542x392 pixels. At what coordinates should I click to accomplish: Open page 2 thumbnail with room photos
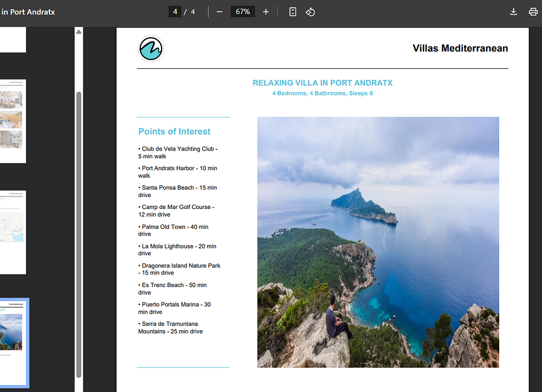[x=13, y=121]
